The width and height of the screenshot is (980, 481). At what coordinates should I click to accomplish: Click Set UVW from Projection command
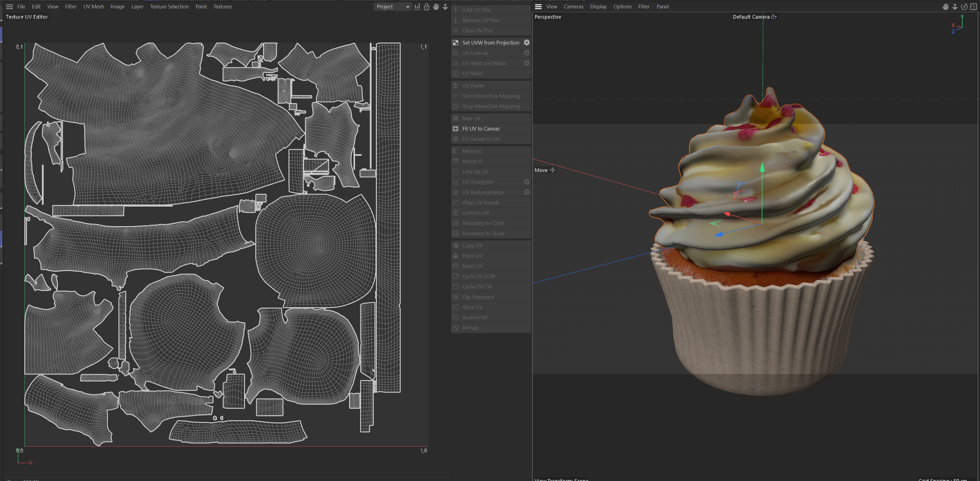point(490,43)
